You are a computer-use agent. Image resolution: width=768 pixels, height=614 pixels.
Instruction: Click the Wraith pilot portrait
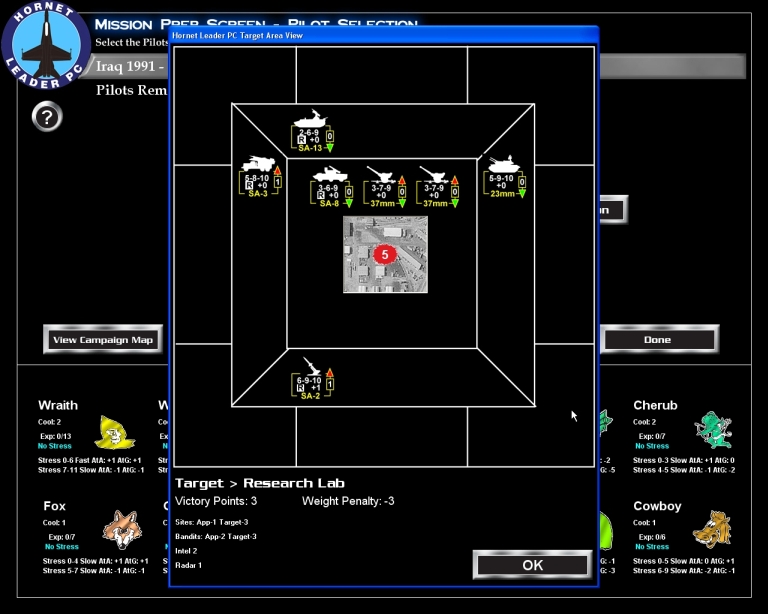pos(114,432)
